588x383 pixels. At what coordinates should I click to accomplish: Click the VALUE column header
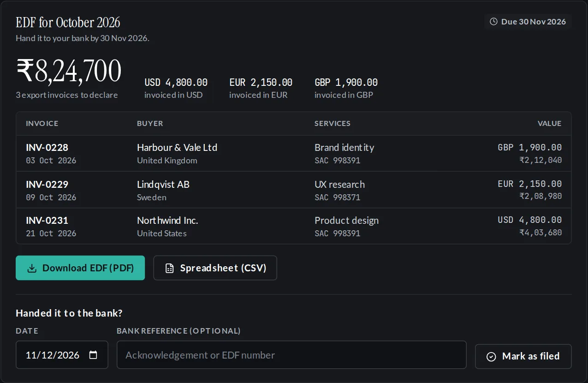(x=549, y=124)
